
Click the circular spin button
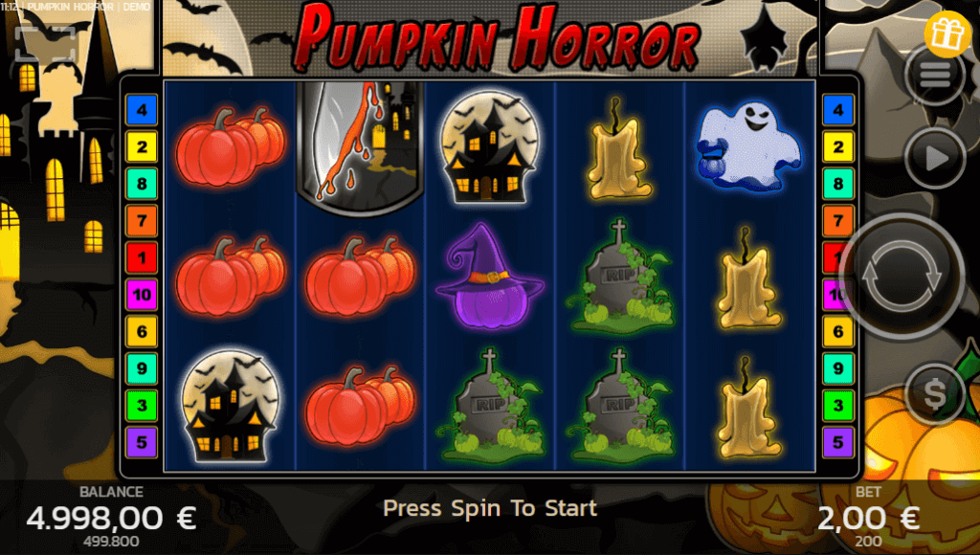click(902, 277)
